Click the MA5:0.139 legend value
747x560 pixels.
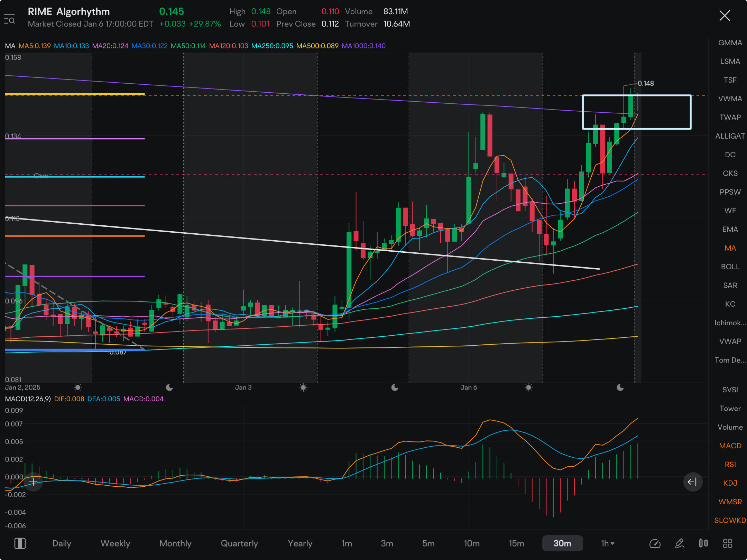[35, 46]
